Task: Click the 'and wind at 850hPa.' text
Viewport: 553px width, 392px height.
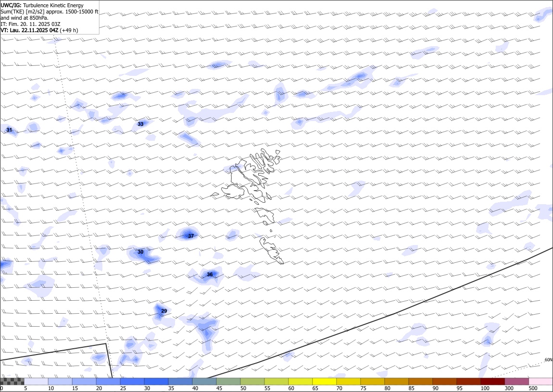Action: pos(25,18)
